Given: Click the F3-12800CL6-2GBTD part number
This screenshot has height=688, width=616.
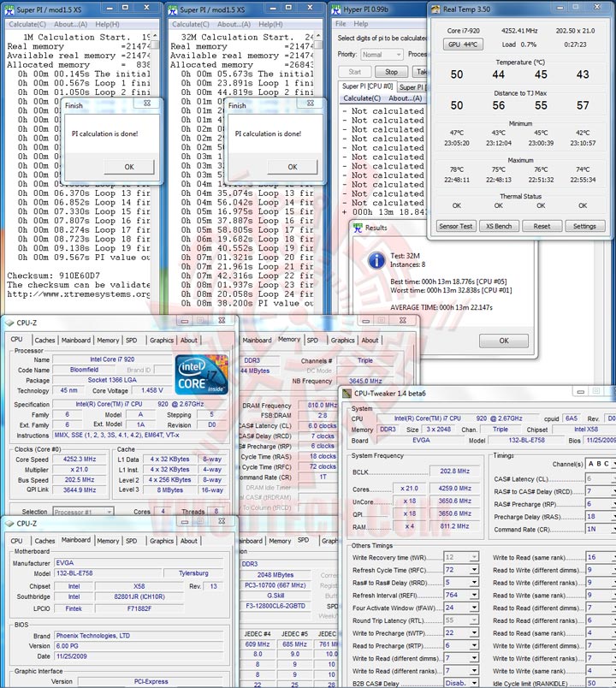Looking at the screenshot, I should (275, 606).
